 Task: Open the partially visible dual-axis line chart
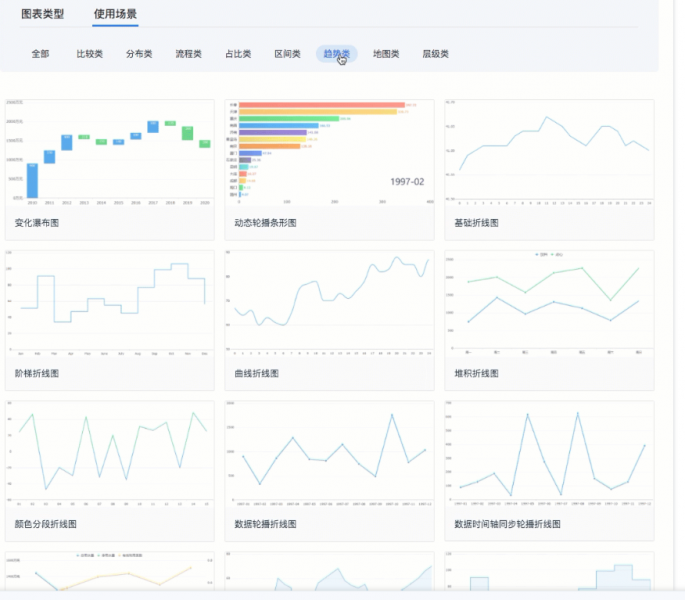coord(110,571)
